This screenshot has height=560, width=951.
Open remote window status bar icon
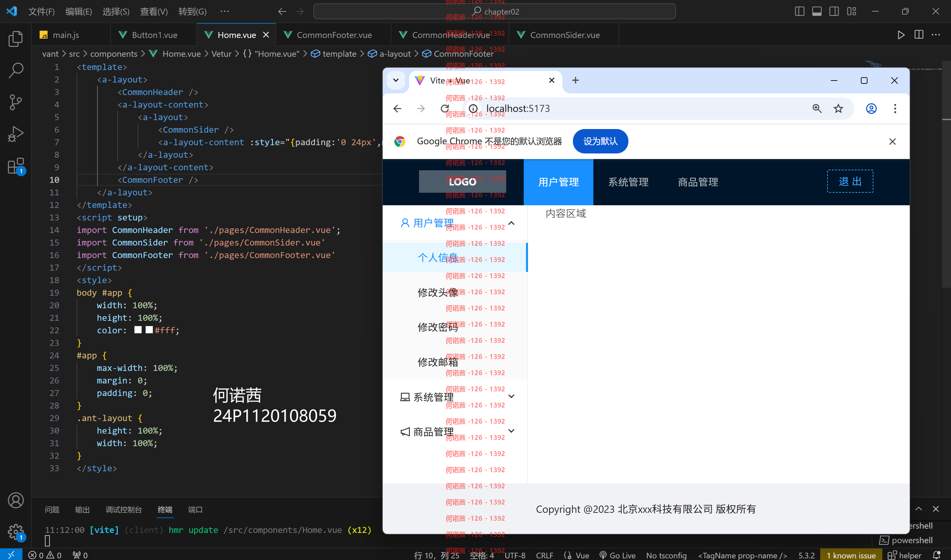[x=11, y=555]
